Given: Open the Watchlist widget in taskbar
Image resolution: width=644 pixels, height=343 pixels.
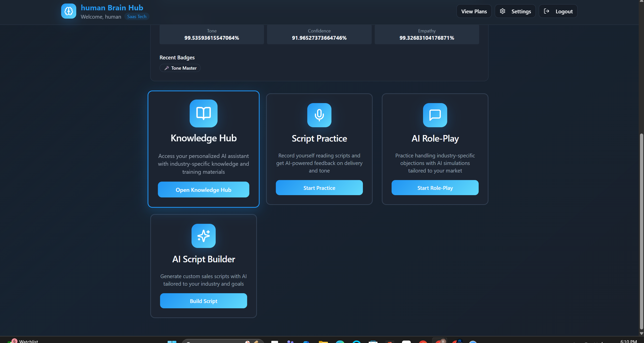Looking at the screenshot, I should click(28, 341).
